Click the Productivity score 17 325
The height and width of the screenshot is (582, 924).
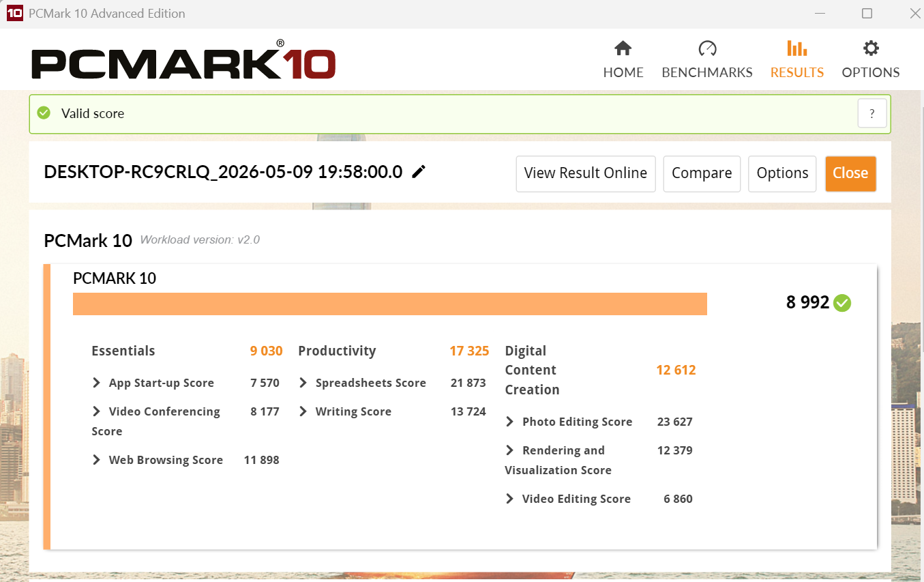(469, 351)
